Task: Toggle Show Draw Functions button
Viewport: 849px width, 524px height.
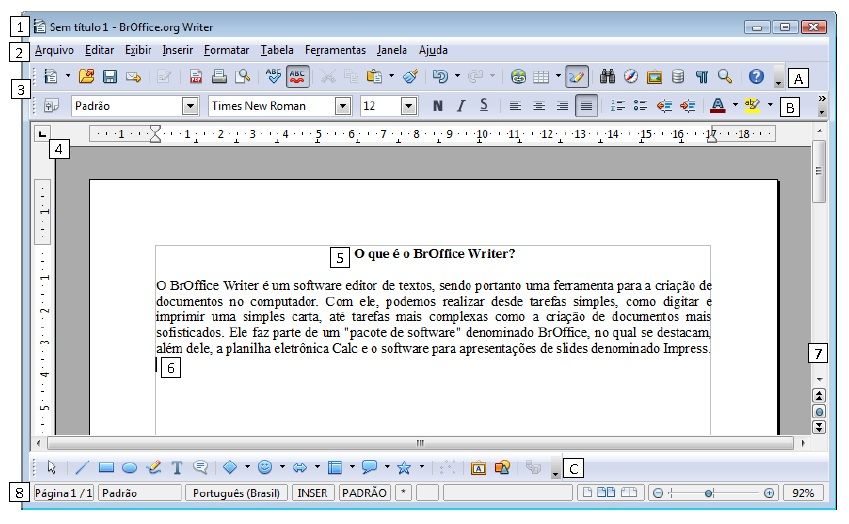Action: coord(577,77)
